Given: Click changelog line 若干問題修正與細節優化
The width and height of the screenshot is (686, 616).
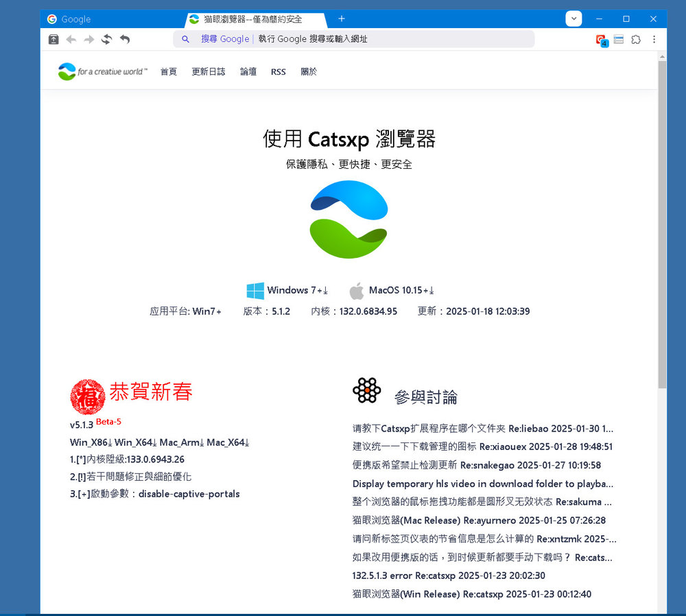Looking at the screenshot, I should pos(130,477).
